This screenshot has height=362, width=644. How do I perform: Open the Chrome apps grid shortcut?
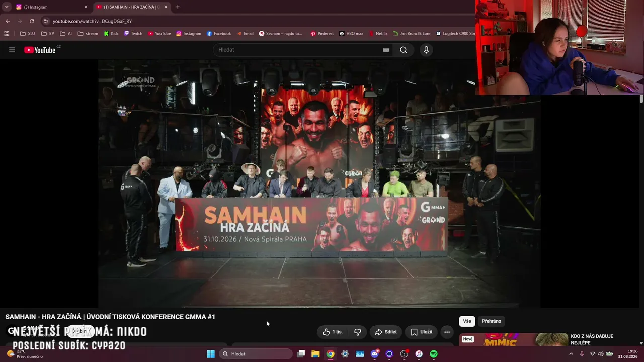click(7, 34)
